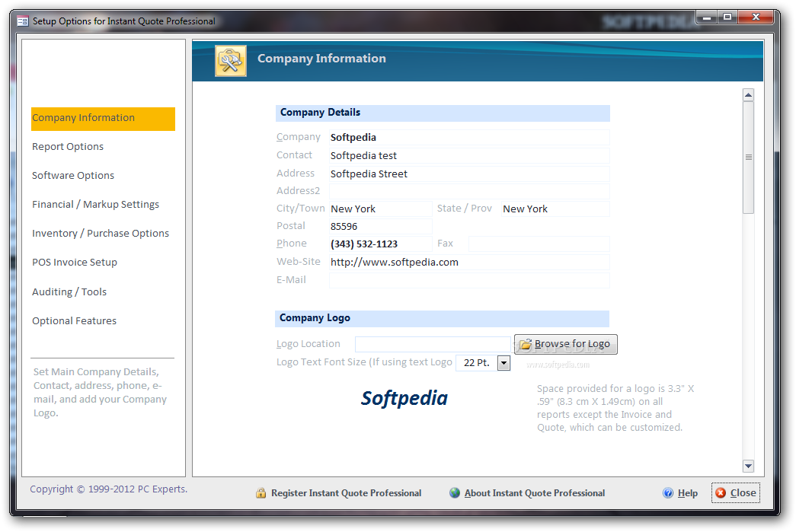Click the scrollbar up arrow
This screenshot has height=532, width=796.
(x=748, y=95)
